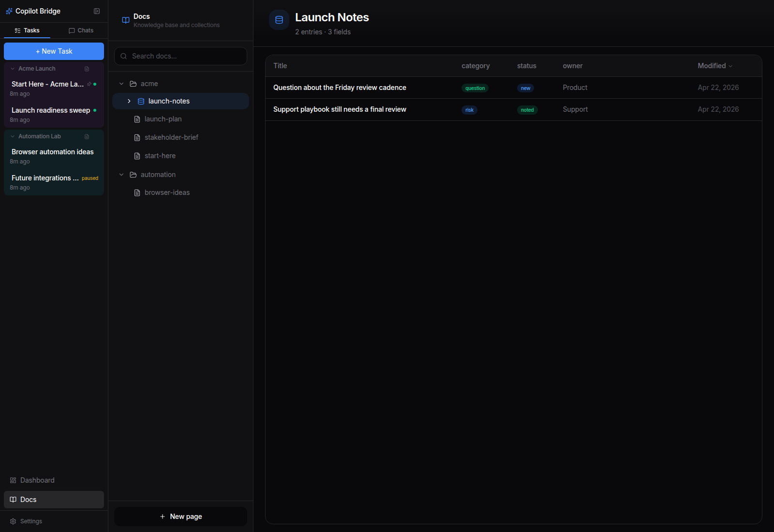Click the noted status badge

click(x=527, y=110)
